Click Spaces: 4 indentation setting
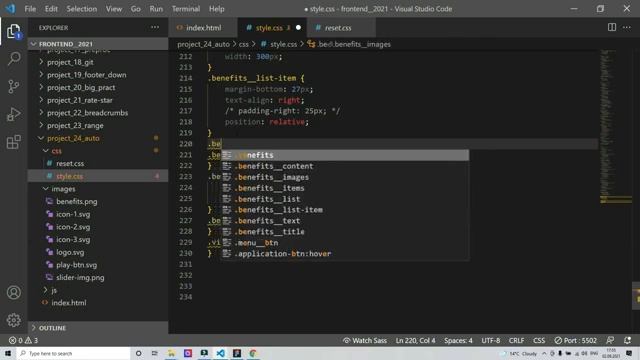640x360 pixels. [x=458, y=340]
